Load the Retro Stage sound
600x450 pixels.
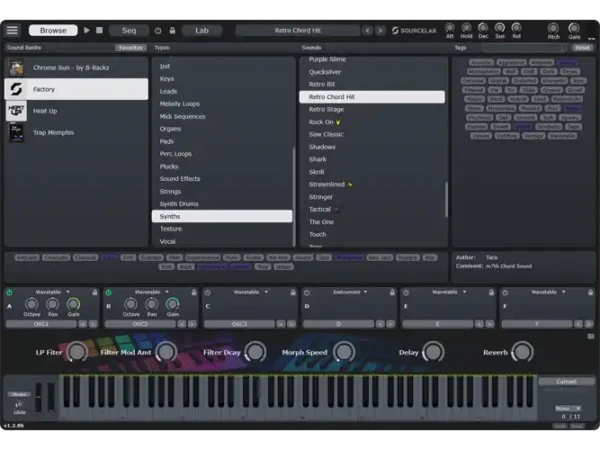[x=372, y=109]
